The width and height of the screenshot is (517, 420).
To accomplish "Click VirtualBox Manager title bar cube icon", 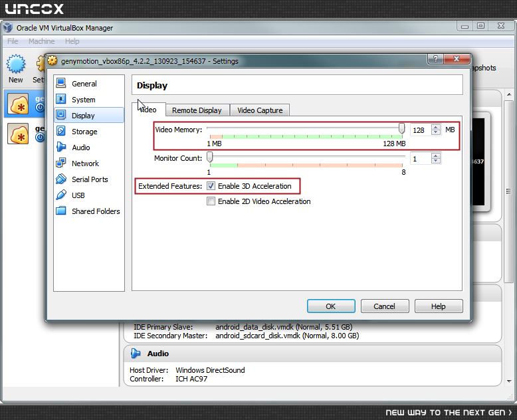I will [7, 28].
